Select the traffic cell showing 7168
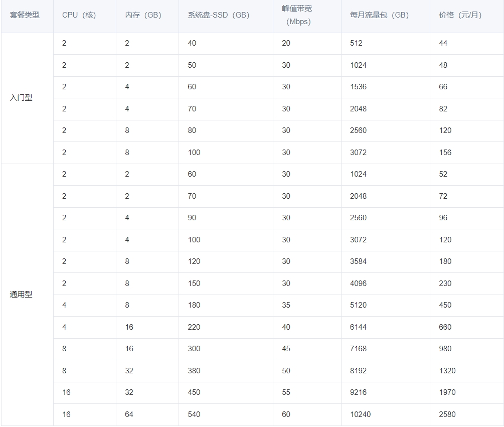504x427 pixels. [385, 349]
